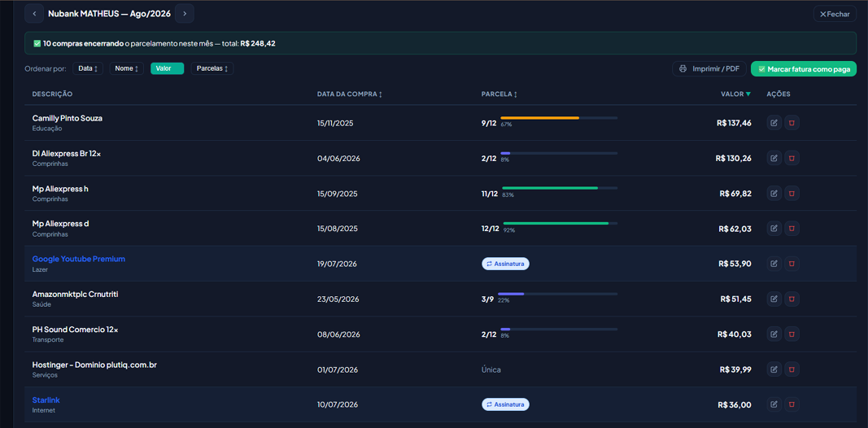Open the Starlink link

(x=46, y=400)
